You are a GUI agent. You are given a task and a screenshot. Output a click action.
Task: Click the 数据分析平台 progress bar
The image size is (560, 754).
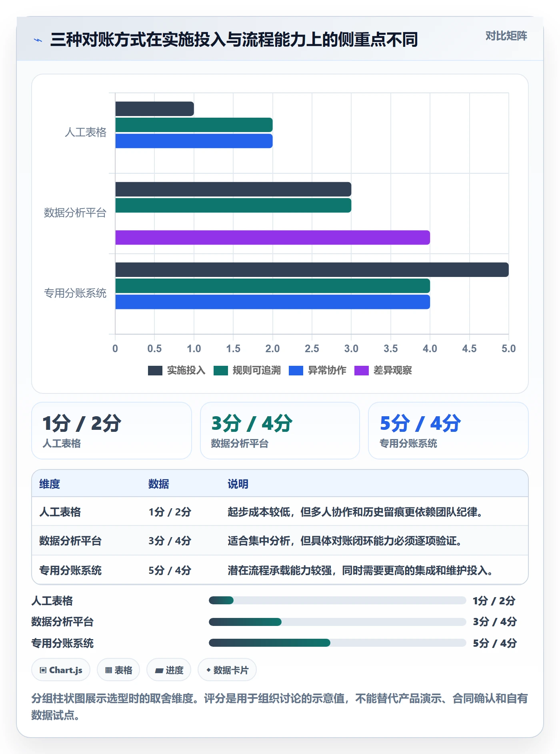[x=337, y=622]
